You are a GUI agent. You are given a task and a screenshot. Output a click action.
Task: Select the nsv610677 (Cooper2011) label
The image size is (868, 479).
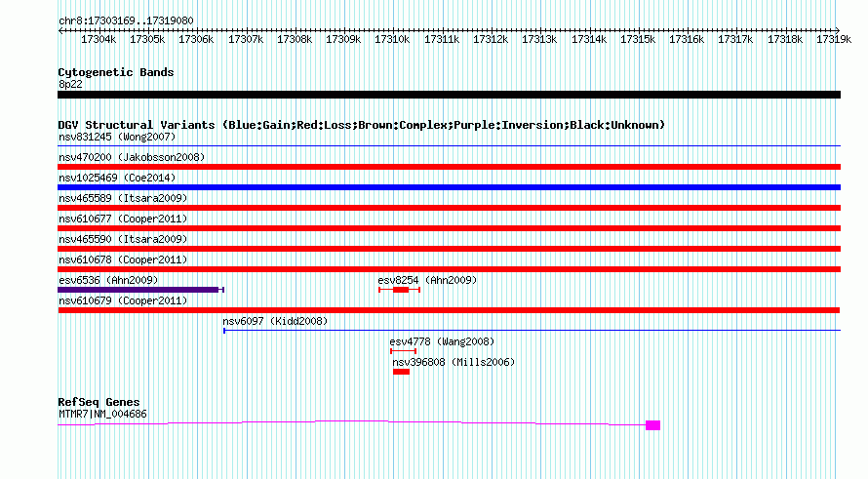click(123, 219)
